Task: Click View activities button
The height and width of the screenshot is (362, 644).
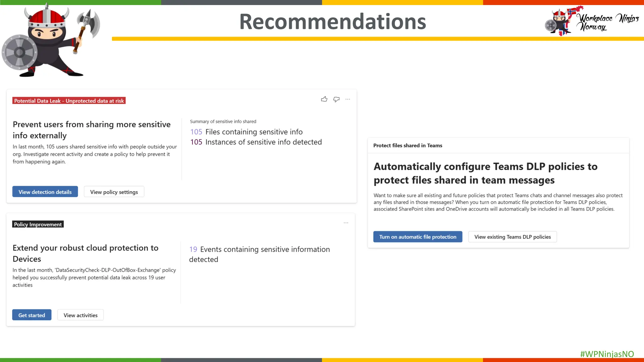Action: coord(80,315)
